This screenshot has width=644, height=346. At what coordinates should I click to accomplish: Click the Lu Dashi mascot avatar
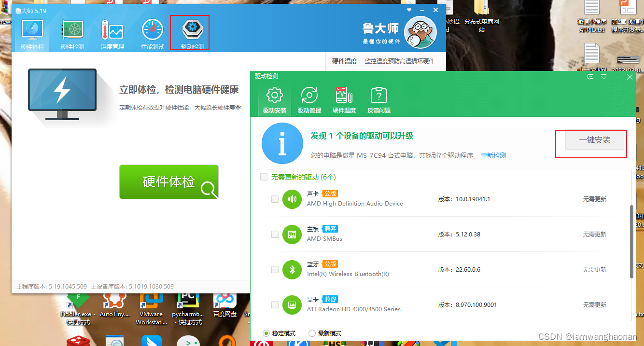pos(420,33)
